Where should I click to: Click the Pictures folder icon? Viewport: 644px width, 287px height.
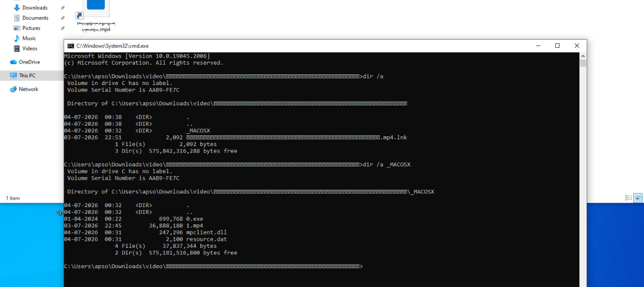point(17,28)
